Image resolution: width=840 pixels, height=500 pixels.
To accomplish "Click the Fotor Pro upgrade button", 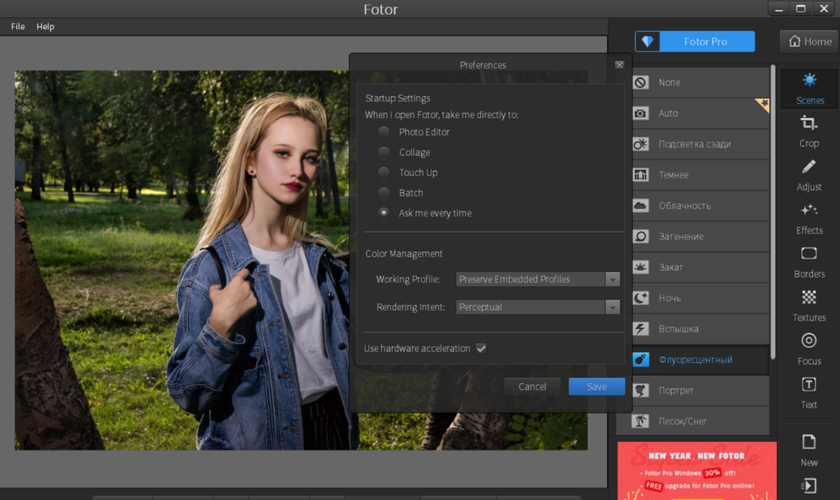I will click(x=695, y=41).
